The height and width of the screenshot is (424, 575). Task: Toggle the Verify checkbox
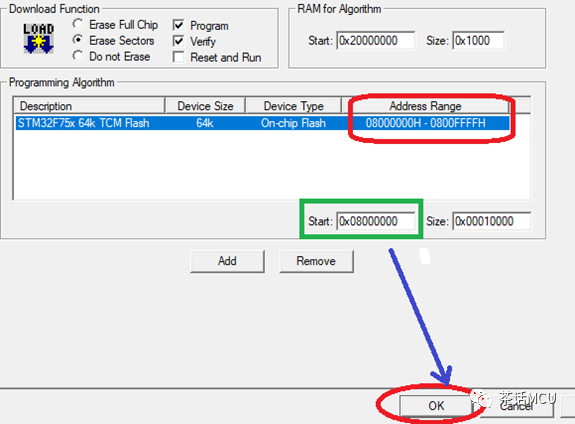179,41
